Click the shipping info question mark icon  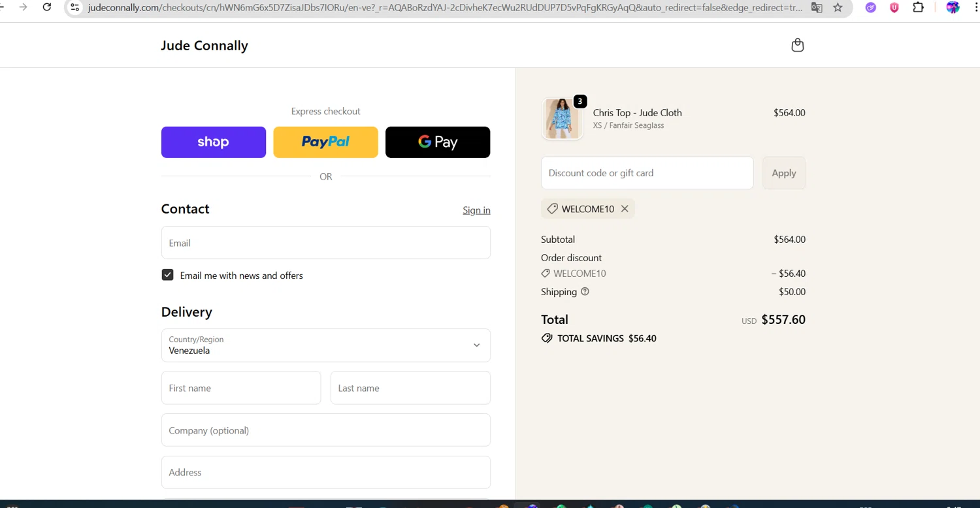[x=585, y=292]
